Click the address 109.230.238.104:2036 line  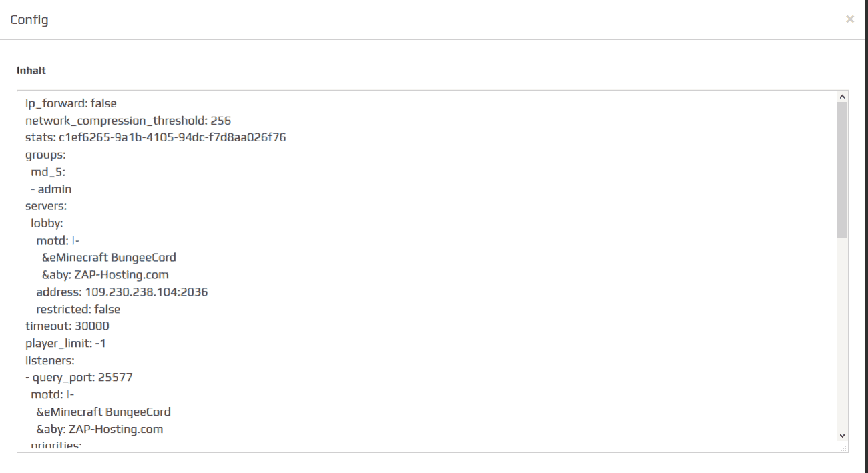pos(122,292)
